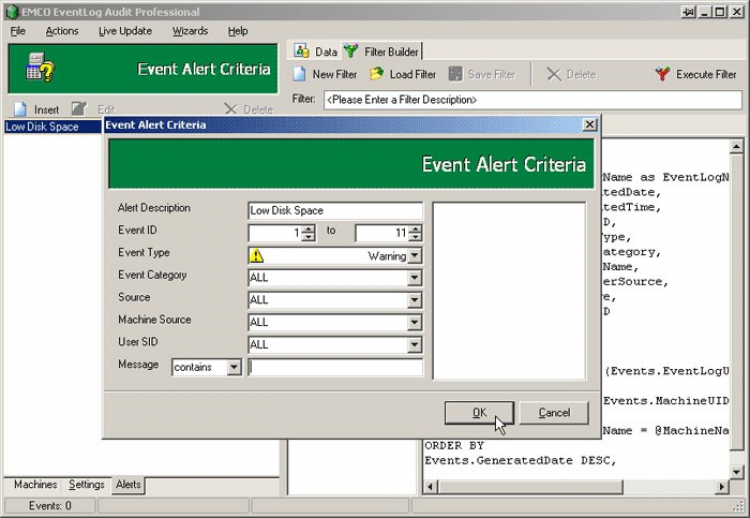This screenshot has height=518, width=750.
Task: Click the horizontal scrollbar right arrow in the SQL pane
Action: (722, 487)
